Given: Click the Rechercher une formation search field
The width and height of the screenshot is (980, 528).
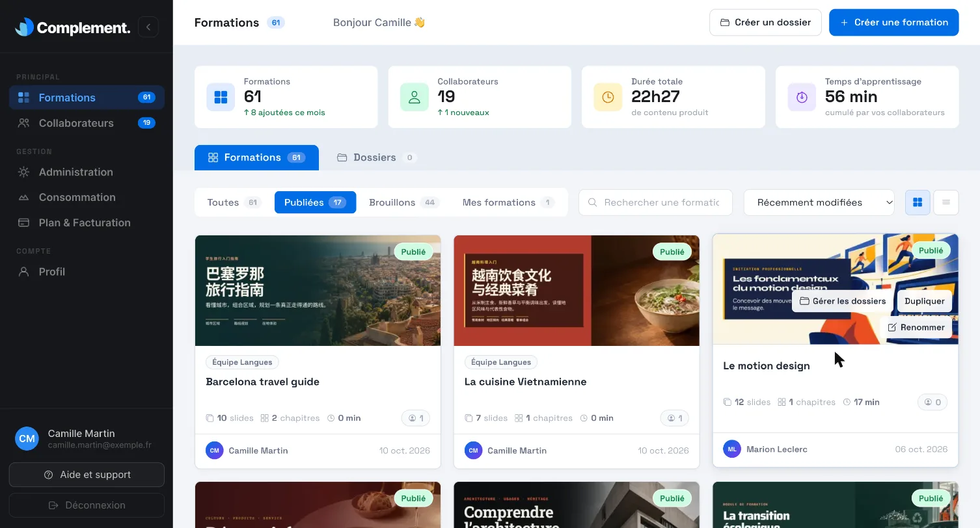Looking at the screenshot, I should pyautogui.click(x=655, y=202).
